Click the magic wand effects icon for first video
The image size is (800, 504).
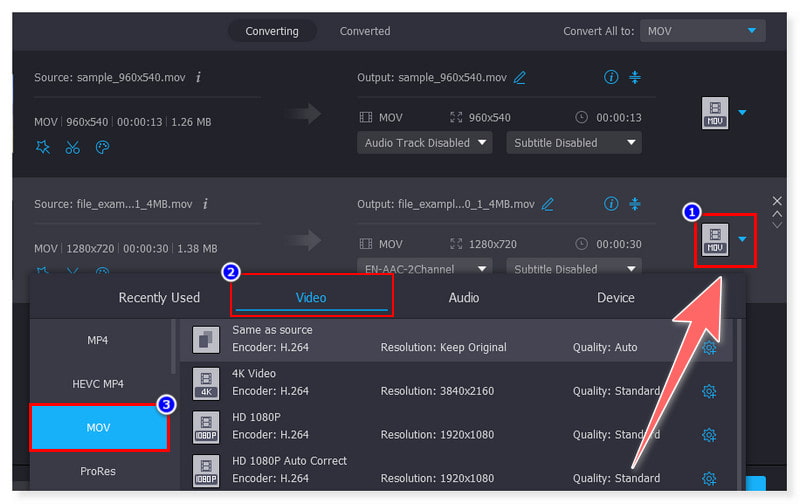point(42,147)
